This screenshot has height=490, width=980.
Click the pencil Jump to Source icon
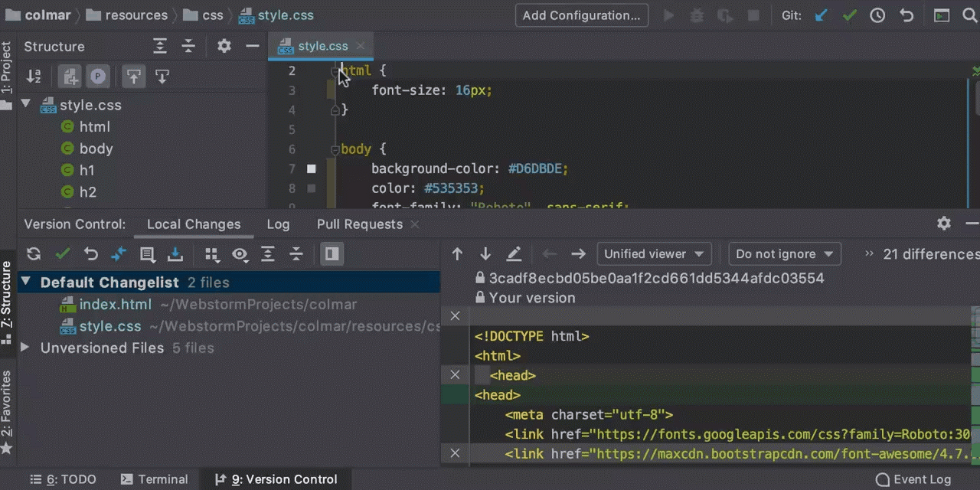click(514, 254)
